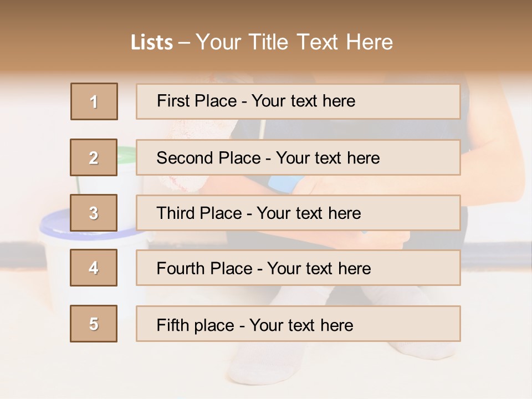The image size is (532, 399).
Task: Click the number 5 box
Action: (94, 324)
